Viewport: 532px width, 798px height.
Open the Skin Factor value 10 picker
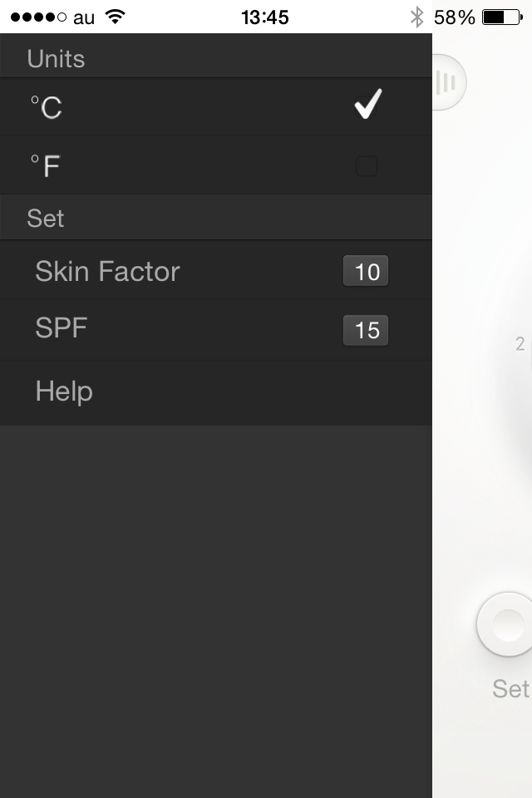pos(366,271)
